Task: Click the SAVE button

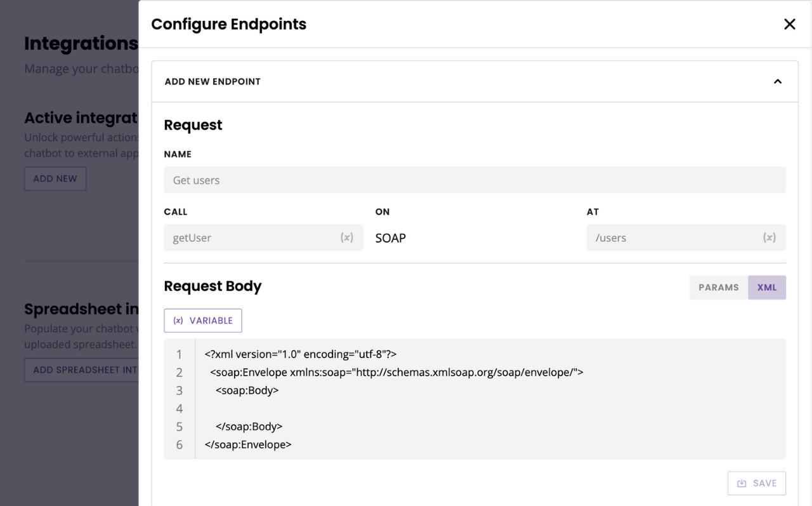Action: (x=756, y=483)
